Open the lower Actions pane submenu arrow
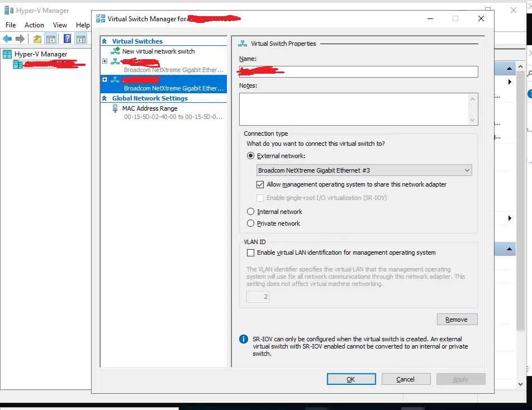532x410 pixels. pos(510,218)
